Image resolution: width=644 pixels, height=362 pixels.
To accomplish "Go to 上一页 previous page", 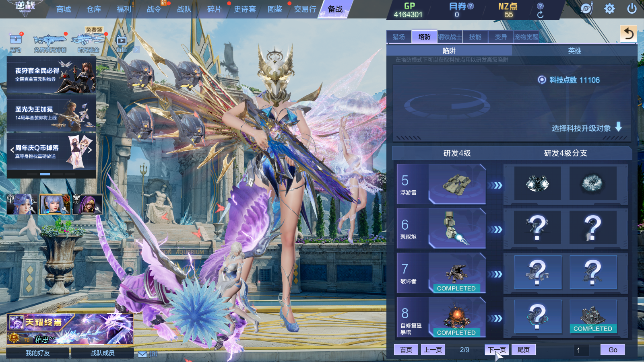I will [433, 350].
